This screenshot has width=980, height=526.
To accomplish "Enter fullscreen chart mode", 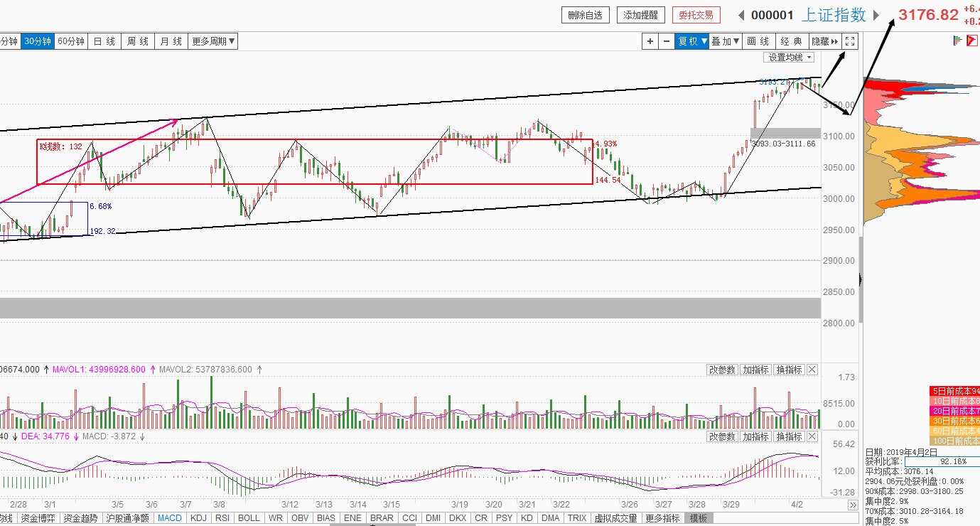I will point(851,41).
